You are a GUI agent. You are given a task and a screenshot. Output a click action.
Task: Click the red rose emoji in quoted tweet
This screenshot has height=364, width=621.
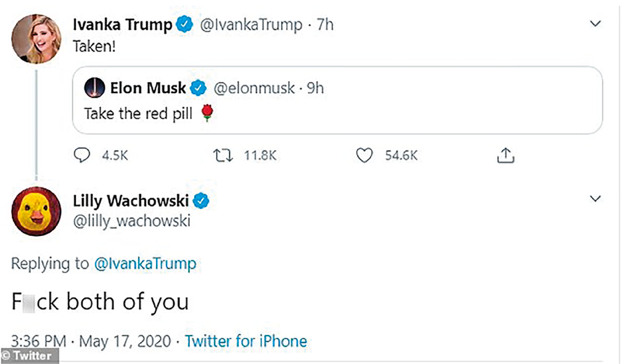[x=207, y=114]
